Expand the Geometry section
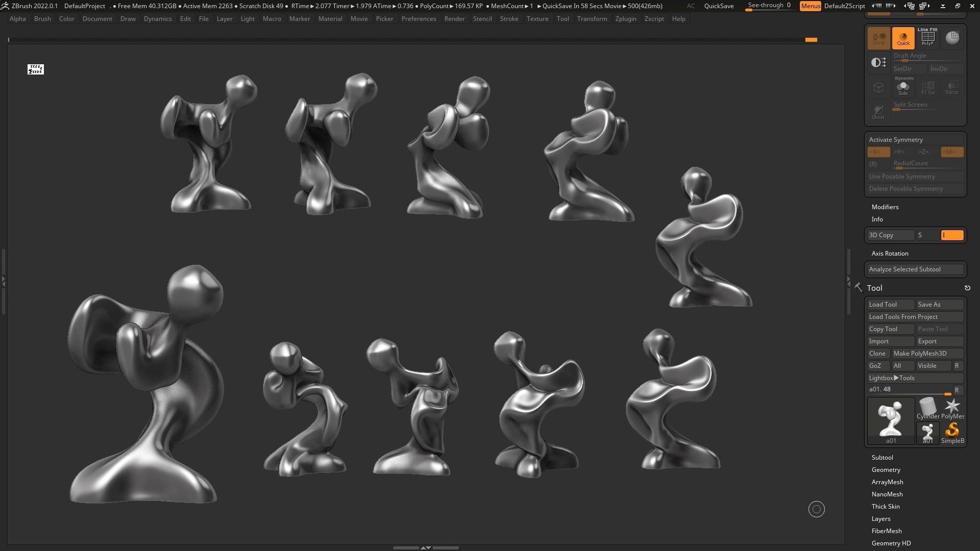 point(886,470)
